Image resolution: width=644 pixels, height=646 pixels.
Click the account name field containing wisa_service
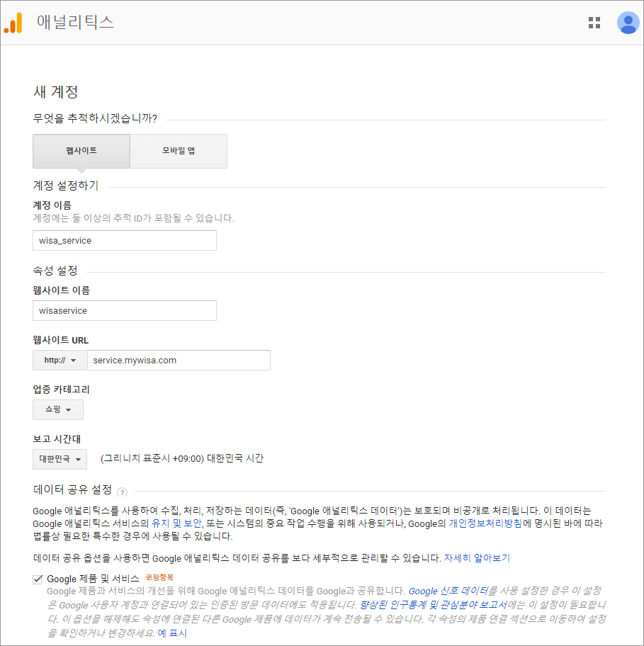[x=125, y=241]
